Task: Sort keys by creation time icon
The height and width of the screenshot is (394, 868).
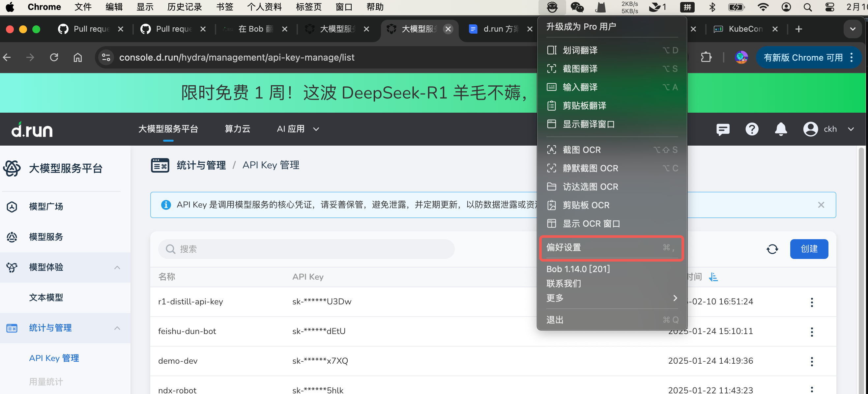Action: 714,277
